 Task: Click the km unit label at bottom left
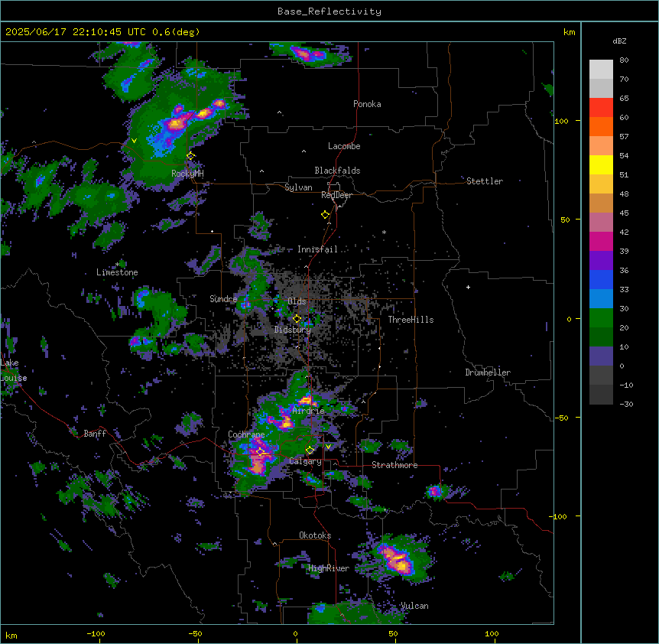point(11,635)
